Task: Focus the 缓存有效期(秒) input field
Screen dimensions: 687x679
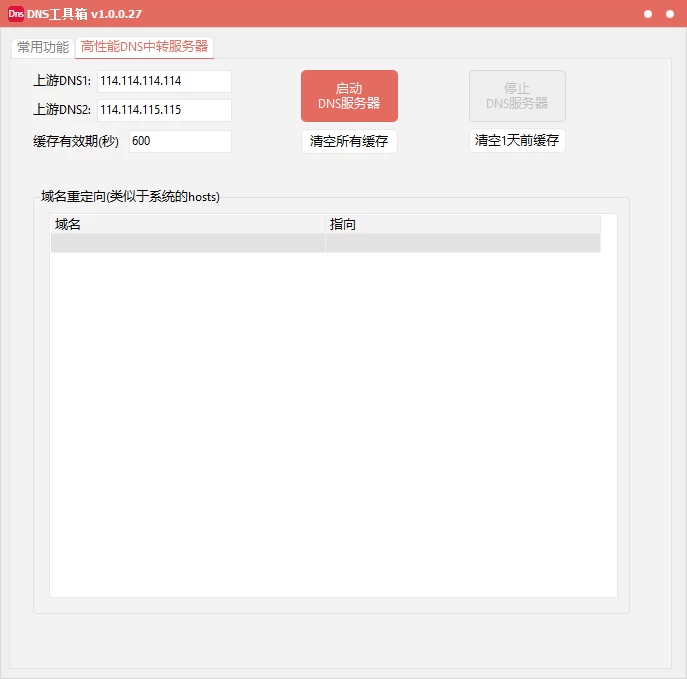Action: coord(180,141)
